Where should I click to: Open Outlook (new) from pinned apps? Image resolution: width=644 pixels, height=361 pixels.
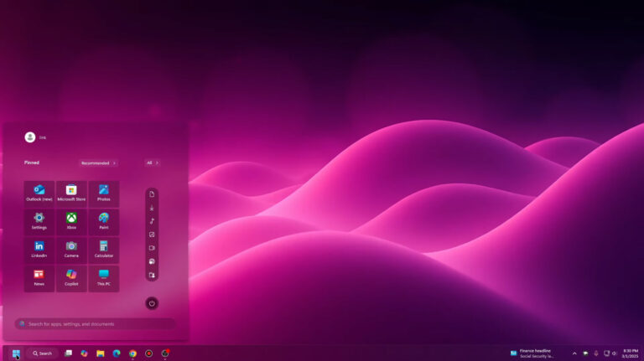point(39,193)
